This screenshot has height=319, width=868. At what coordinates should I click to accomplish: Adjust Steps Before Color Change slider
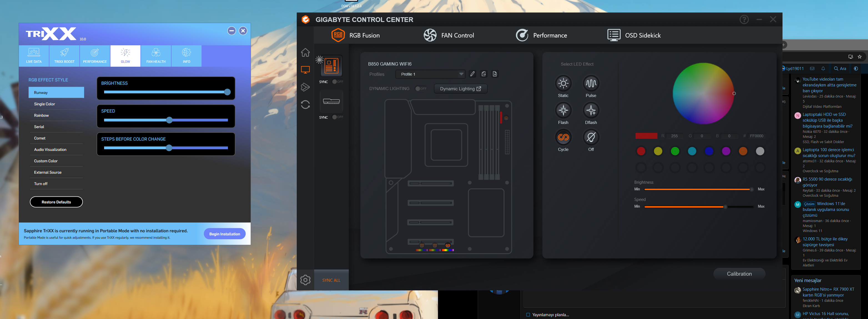(x=166, y=148)
